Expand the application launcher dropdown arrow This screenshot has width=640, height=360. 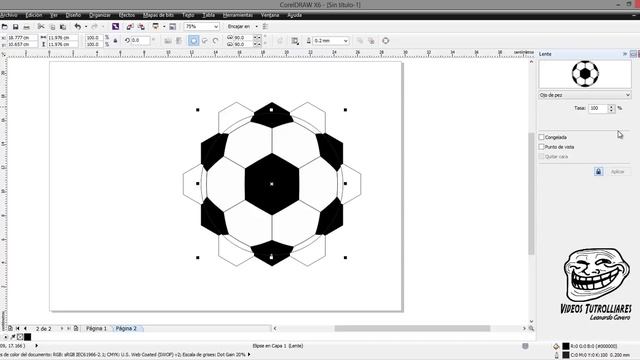click(x=164, y=27)
